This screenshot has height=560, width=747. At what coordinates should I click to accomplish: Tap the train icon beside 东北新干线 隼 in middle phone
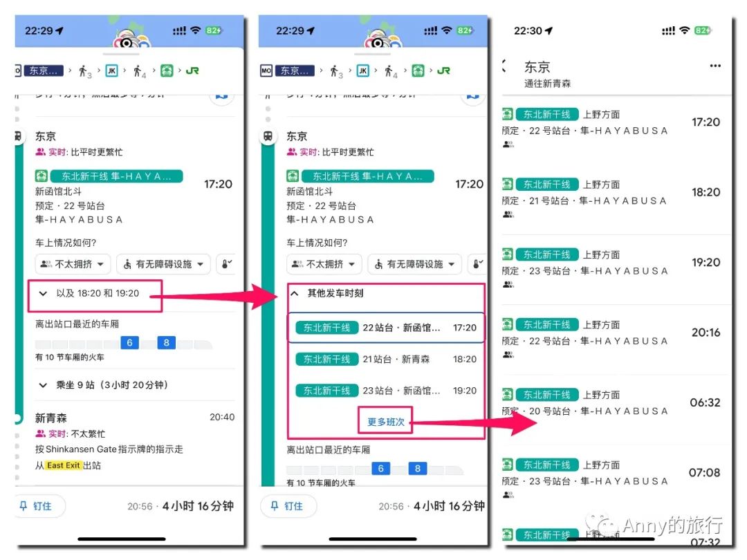293,176
